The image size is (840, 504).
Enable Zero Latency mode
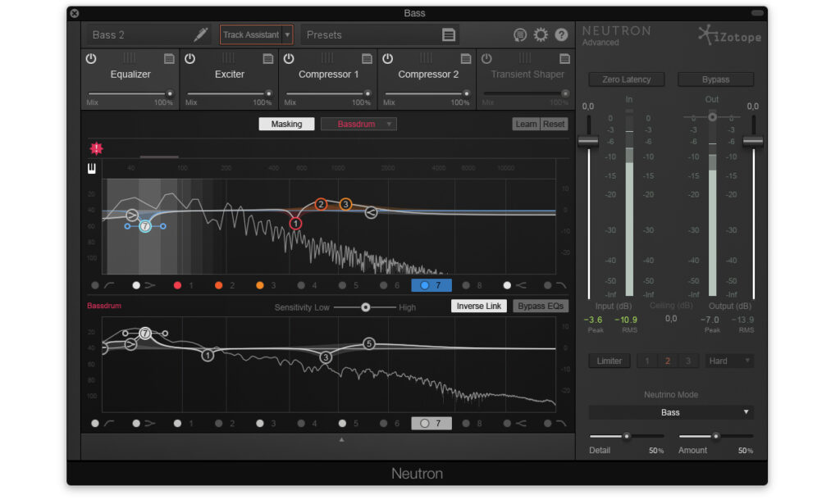626,79
